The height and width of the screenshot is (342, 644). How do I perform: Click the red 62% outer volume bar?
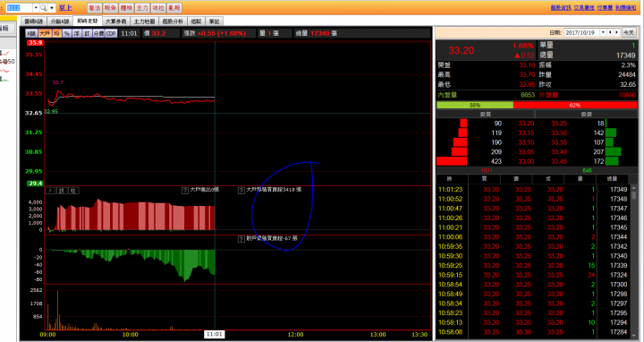click(575, 106)
